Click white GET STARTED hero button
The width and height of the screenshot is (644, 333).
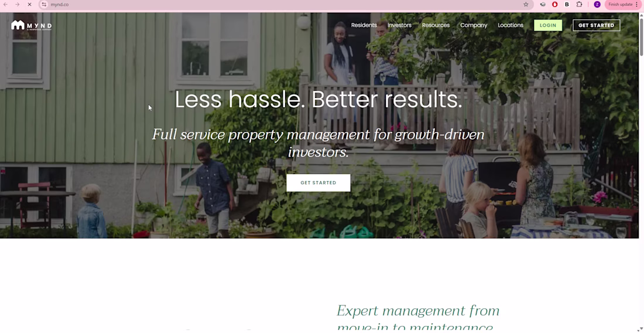pos(318,183)
